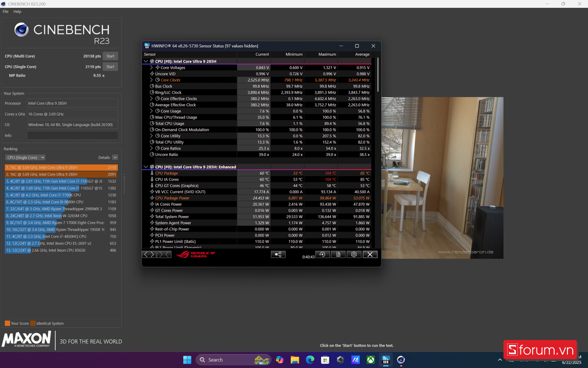Click the HWiNFO collapse columns arrows button
Viewport: 588px width, 368px height.
[164, 255]
